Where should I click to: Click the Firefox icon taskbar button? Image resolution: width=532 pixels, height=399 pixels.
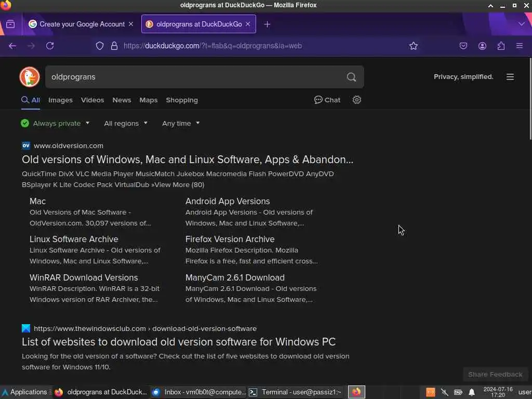(356, 392)
